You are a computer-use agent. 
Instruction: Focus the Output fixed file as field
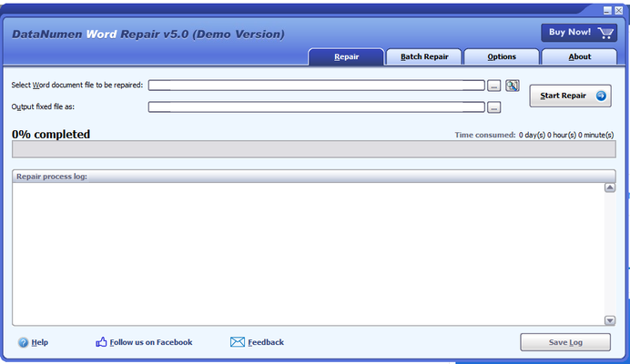tap(317, 106)
